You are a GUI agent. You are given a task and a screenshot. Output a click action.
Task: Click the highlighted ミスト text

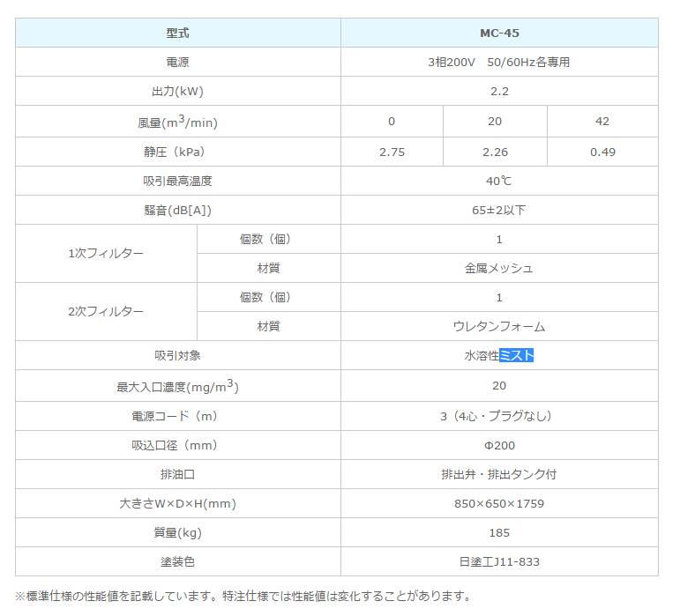517,355
